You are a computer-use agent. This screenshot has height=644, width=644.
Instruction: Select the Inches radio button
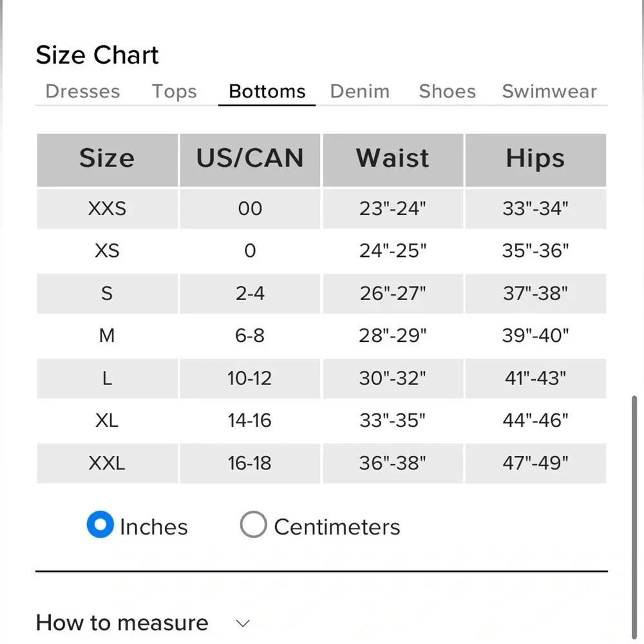[100, 526]
